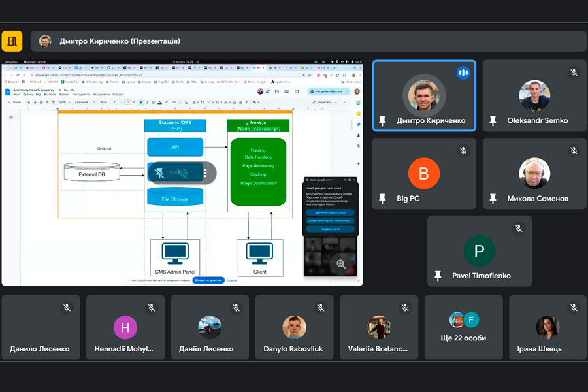Click muted mic icon on Микола Семенов tile
The width and height of the screenshot is (588, 392).
[574, 151]
